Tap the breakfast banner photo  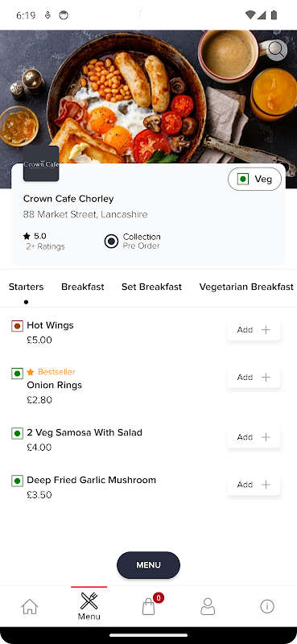pos(148,97)
